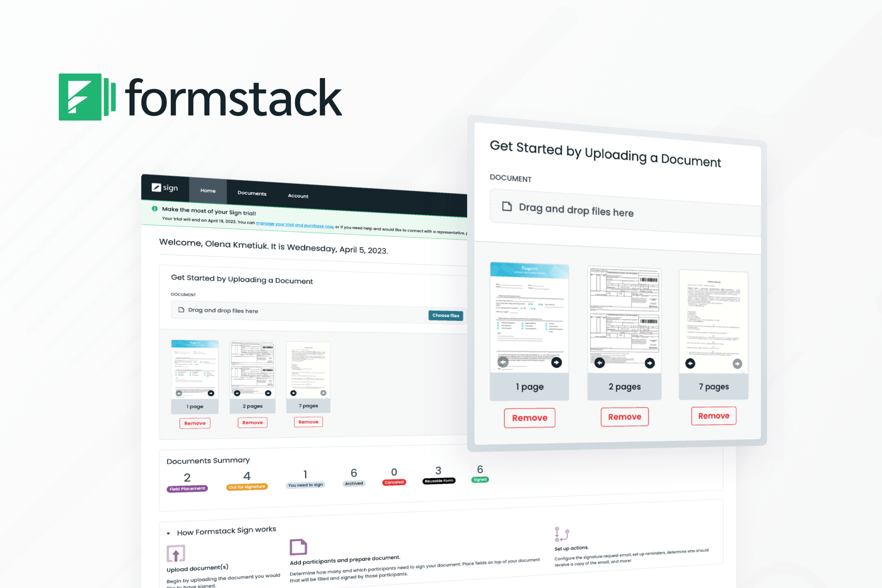Click the green info icon in trial banner

coord(154,208)
